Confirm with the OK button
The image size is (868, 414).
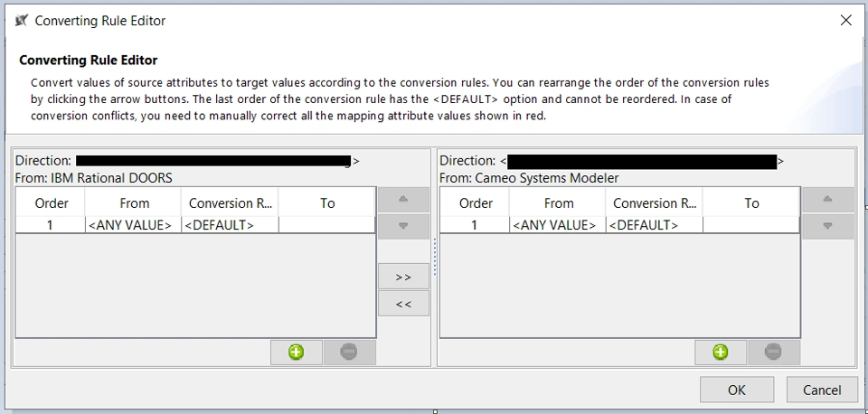pyautogui.click(x=737, y=390)
